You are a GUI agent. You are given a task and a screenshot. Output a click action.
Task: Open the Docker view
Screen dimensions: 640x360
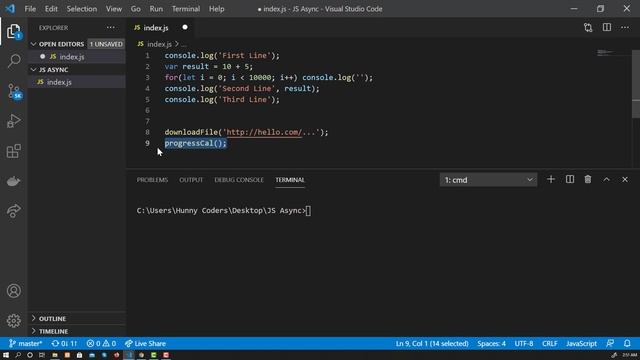click(x=13, y=181)
